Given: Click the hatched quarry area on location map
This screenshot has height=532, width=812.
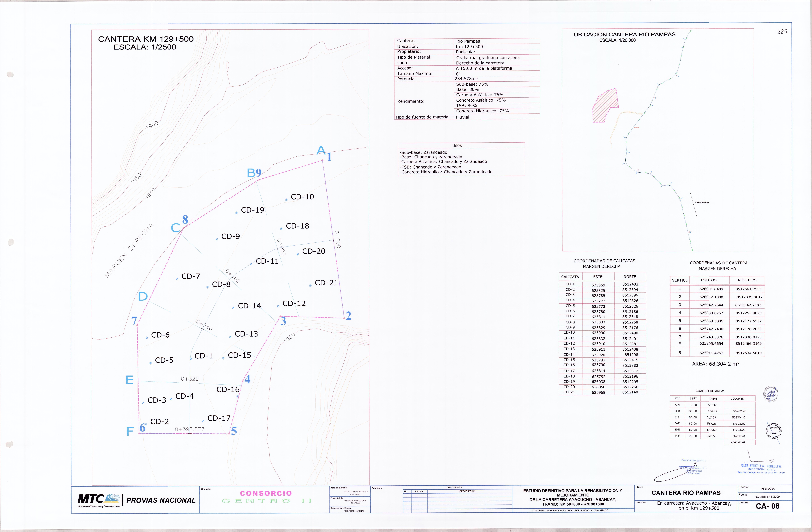Looking at the screenshot, I should click(x=606, y=105).
